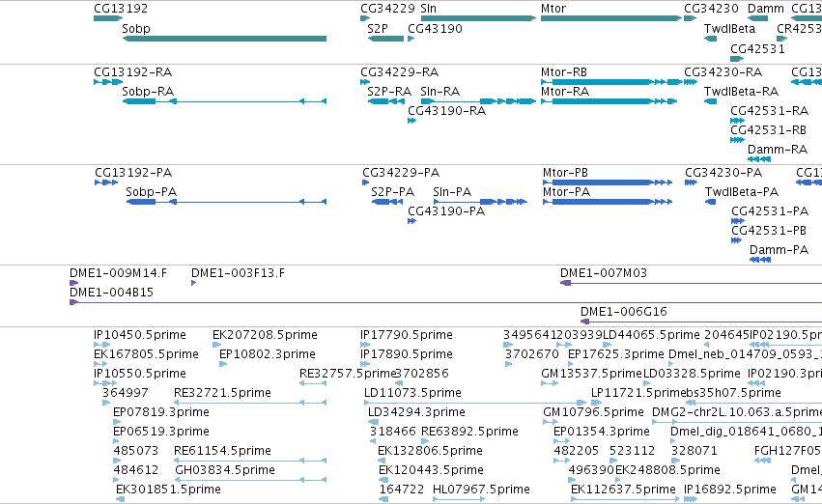The width and height of the screenshot is (822, 504).
Task: Click the Sln-PA protein feature
Action: [x=480, y=202]
